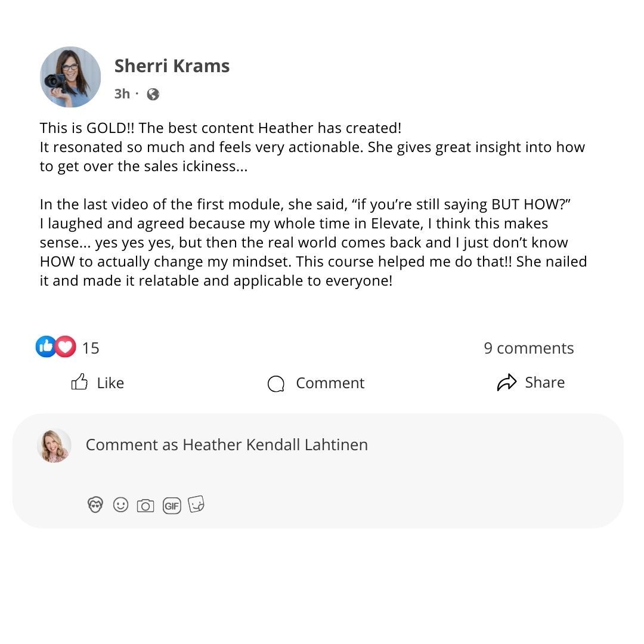Open Sherri Krams' name link
This screenshot has width=644, height=644.
172,66
